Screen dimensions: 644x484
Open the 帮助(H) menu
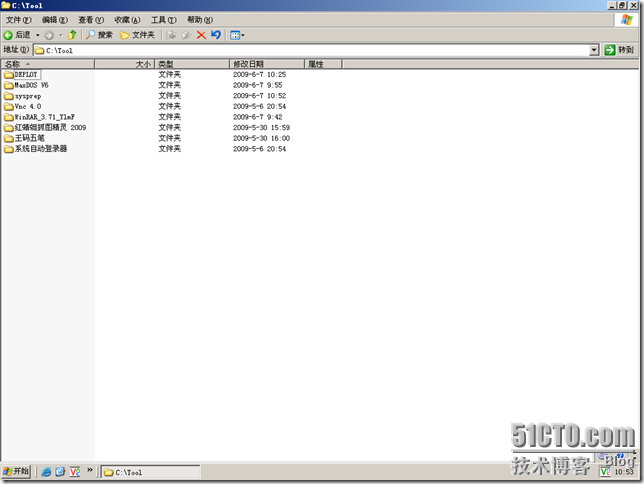click(x=200, y=20)
